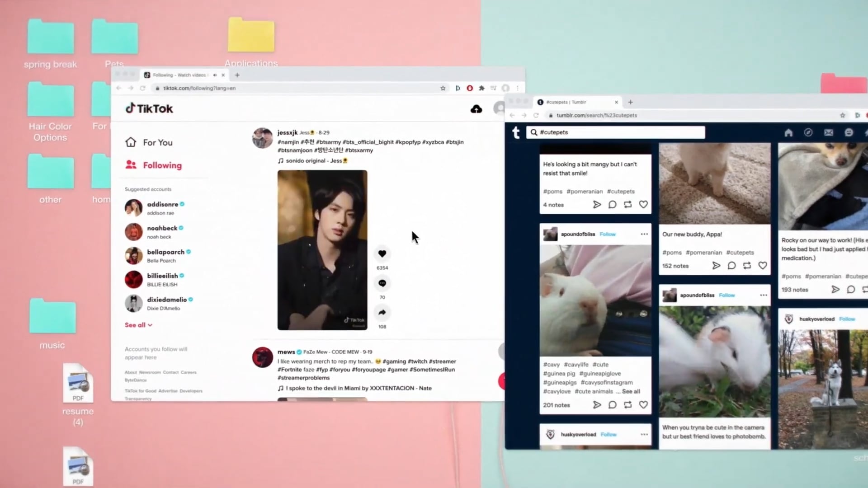Share the 193 notes Rocky post
Screen dimensions: 868x488
[835, 290]
